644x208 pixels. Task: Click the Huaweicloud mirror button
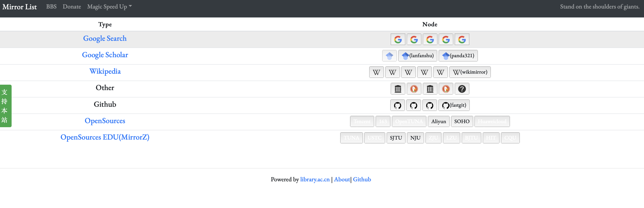tap(492, 122)
